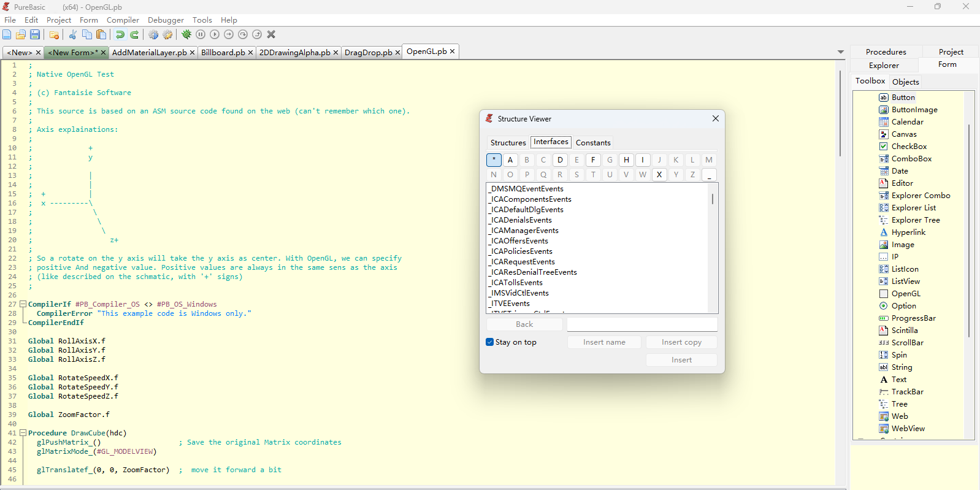
Task: Collapse the CompilerIf fold on line 27
Action: pos(23,304)
